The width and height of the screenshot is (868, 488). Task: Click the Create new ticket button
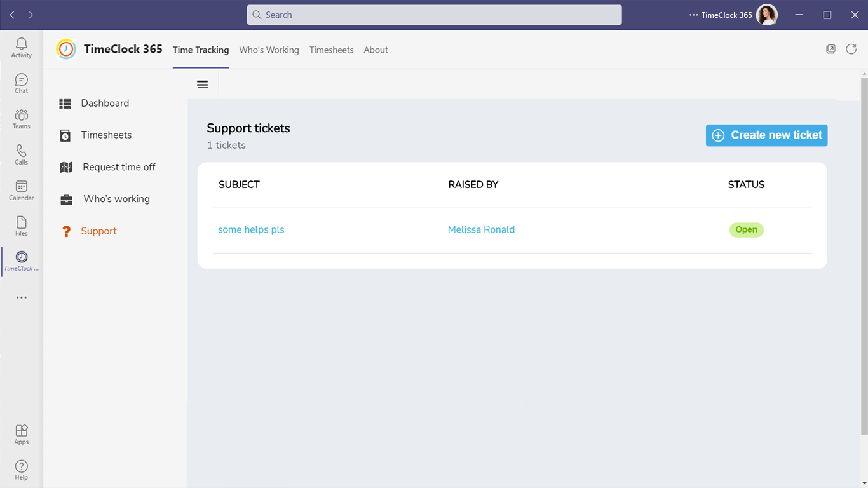click(x=766, y=135)
